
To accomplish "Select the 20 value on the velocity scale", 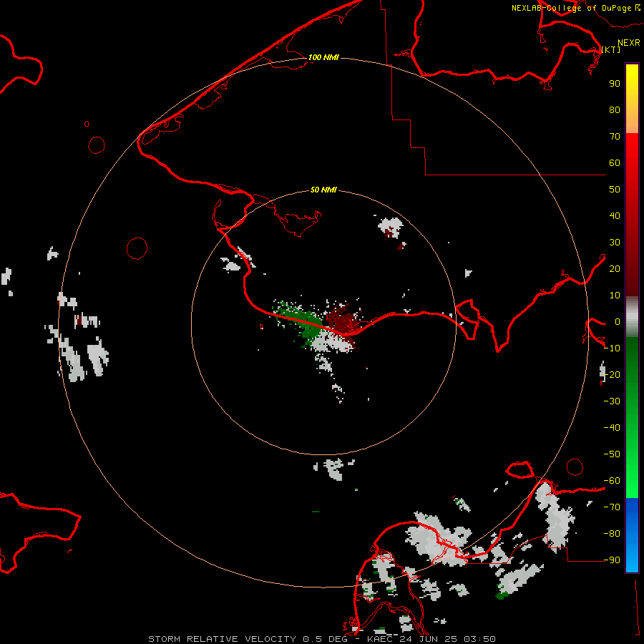I will 615,268.
